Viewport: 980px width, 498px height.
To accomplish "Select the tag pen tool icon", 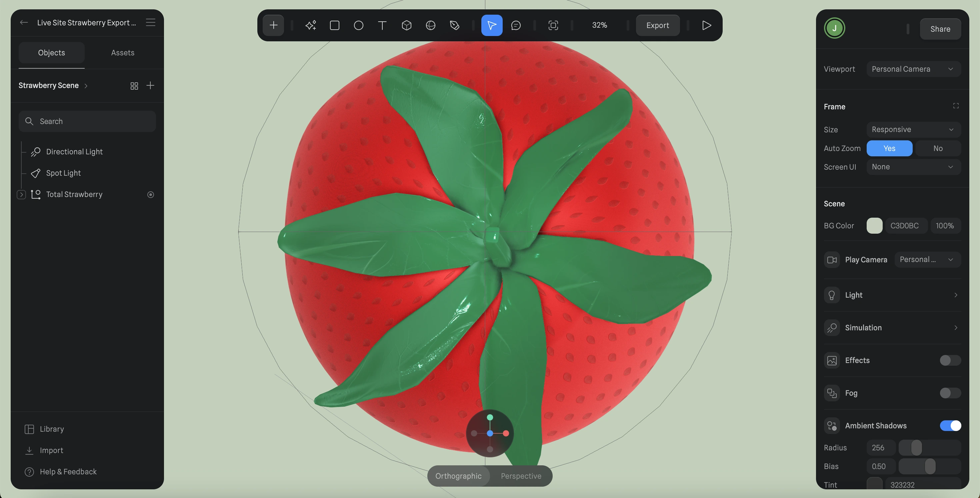I will [x=455, y=25].
